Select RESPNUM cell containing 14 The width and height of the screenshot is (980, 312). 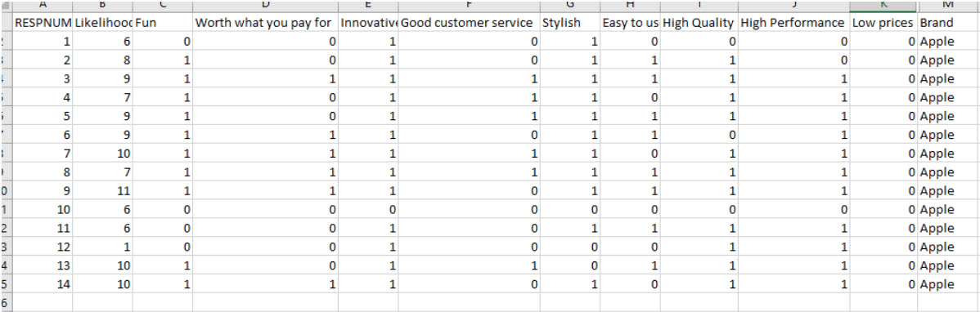(43, 284)
